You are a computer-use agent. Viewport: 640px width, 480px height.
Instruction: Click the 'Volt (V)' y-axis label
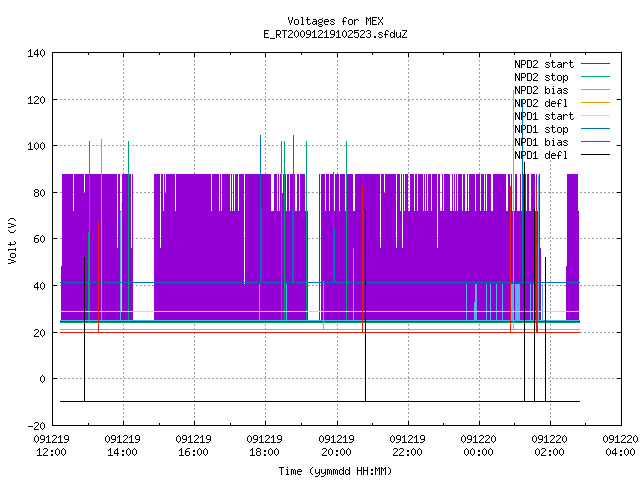(12, 240)
